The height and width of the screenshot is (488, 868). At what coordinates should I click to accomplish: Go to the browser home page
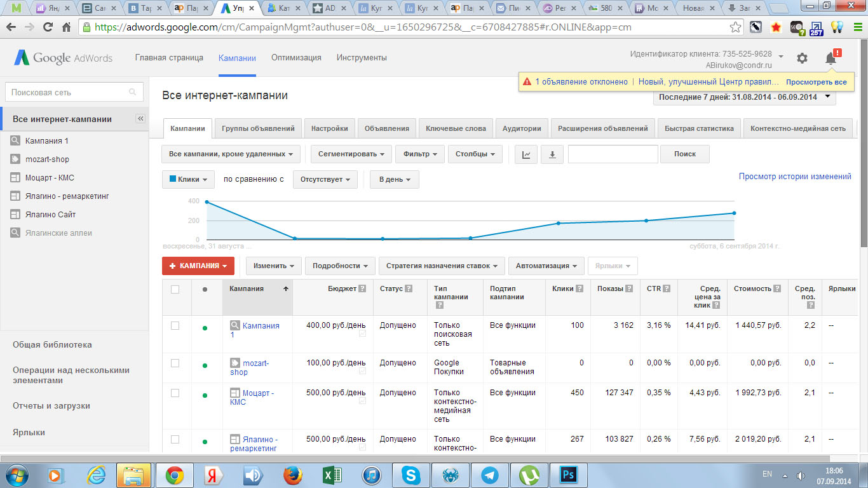pos(66,27)
